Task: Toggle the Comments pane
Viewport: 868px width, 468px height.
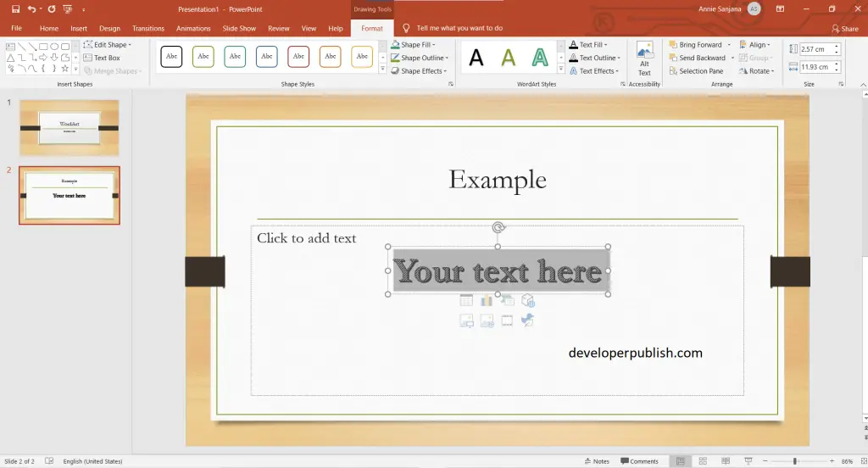Action: [639, 461]
